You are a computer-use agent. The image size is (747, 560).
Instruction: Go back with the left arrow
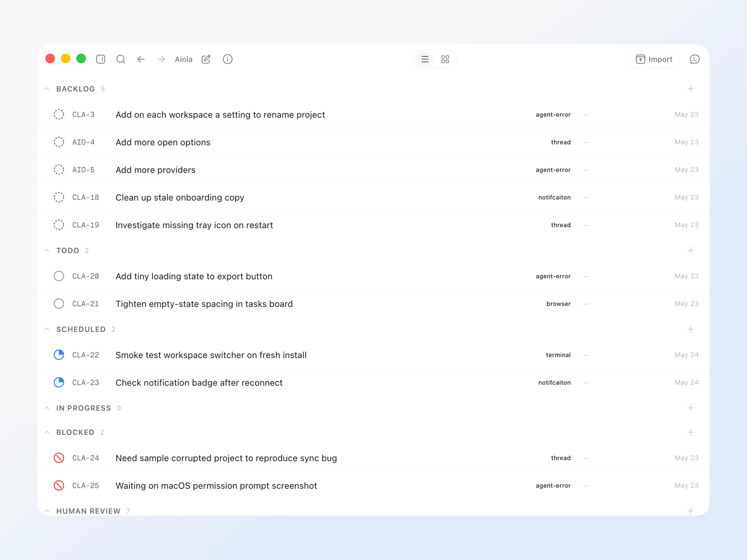coord(141,59)
